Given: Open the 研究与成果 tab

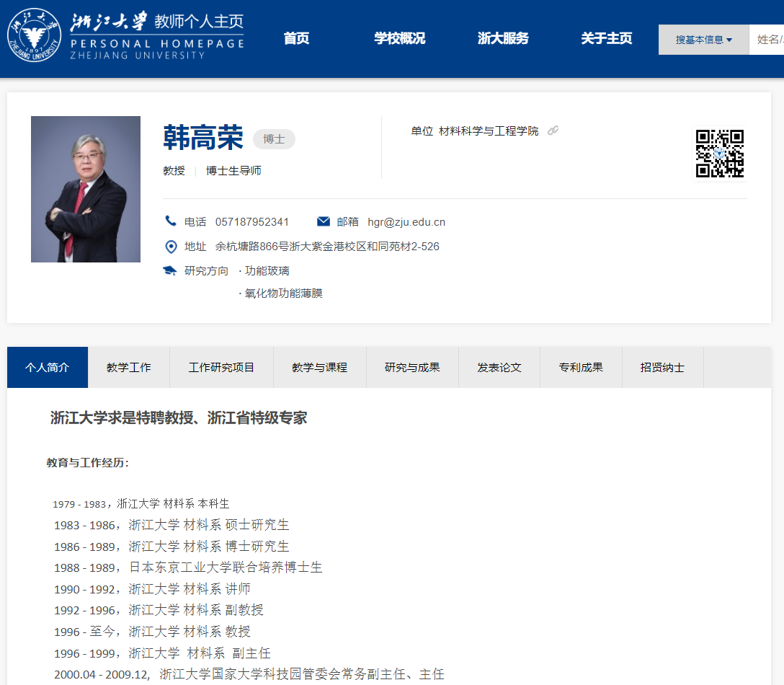Looking at the screenshot, I should (412, 367).
